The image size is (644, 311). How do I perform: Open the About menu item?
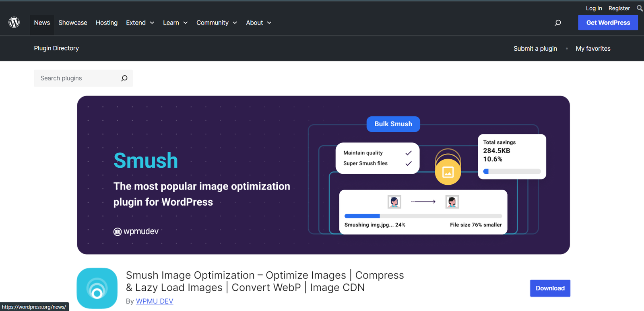click(254, 23)
